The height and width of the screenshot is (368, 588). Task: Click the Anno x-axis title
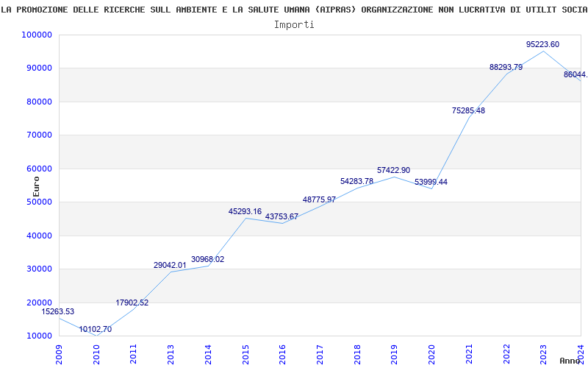click(x=570, y=361)
